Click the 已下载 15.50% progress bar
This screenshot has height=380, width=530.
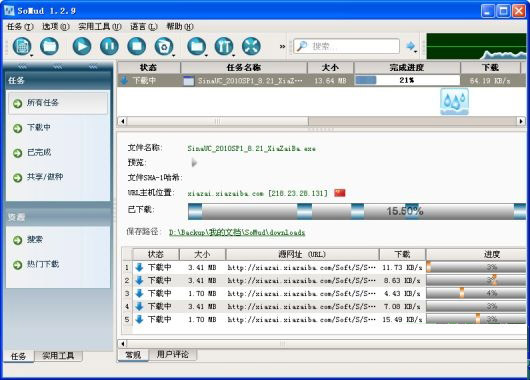357,211
